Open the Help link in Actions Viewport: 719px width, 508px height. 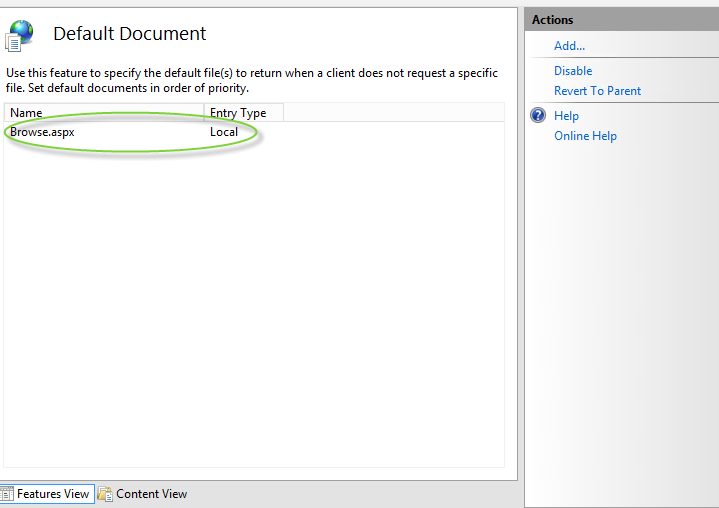(x=566, y=116)
